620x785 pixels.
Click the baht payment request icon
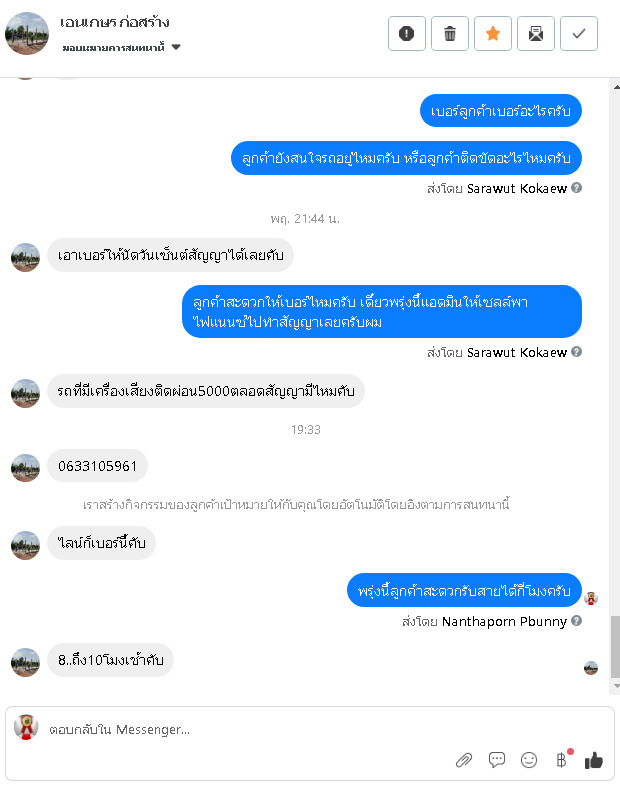[561, 760]
